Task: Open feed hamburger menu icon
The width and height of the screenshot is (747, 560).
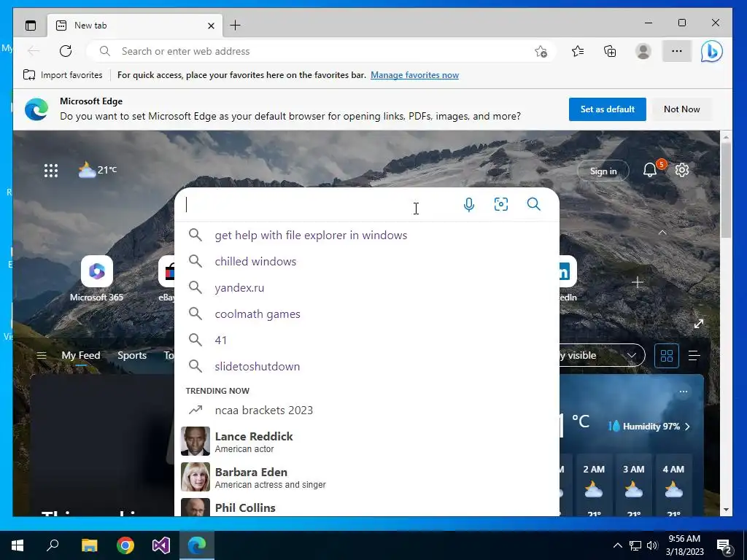Action: (x=42, y=355)
